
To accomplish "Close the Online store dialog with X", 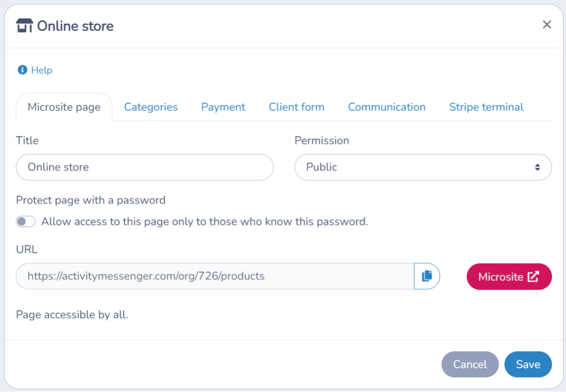I will 547,24.
